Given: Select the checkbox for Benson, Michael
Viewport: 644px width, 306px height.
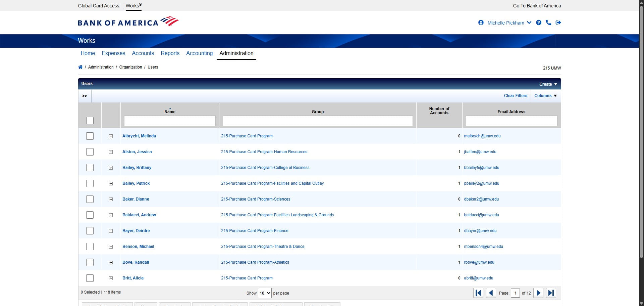Looking at the screenshot, I should tap(90, 247).
